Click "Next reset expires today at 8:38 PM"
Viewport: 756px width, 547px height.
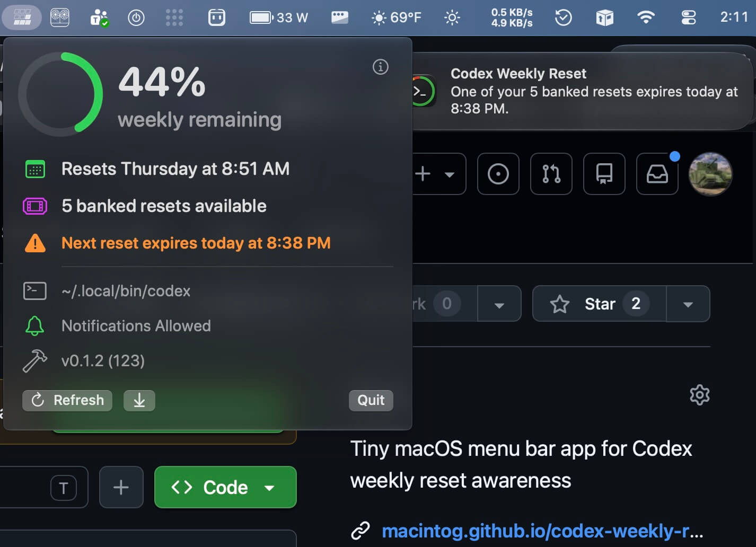coord(196,243)
